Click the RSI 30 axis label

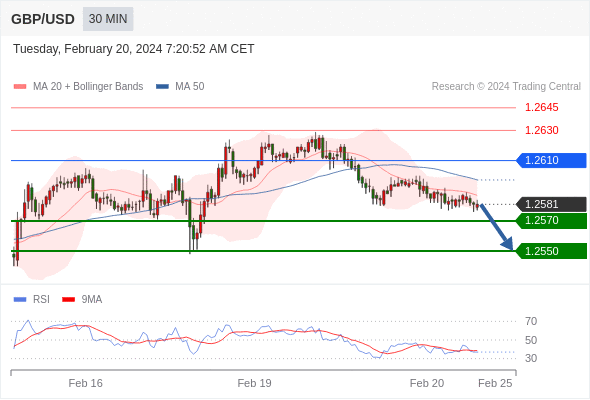531,358
